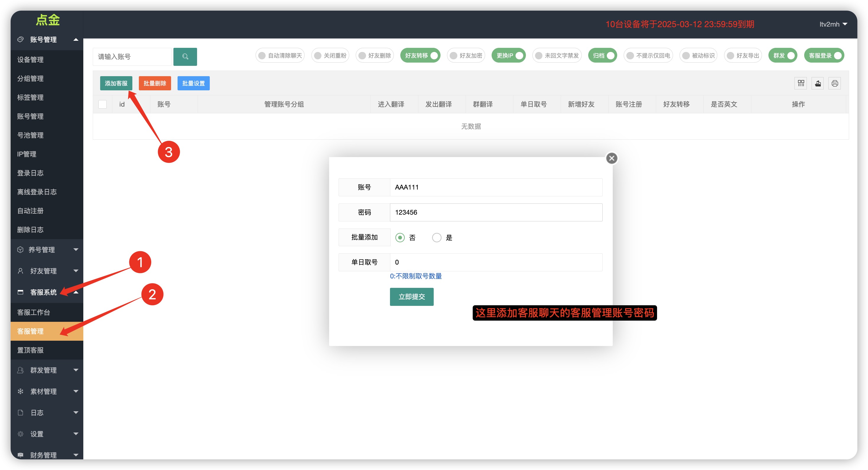Click the 素材管理 snowflake icon
Screen dimensions: 868x470
point(21,391)
